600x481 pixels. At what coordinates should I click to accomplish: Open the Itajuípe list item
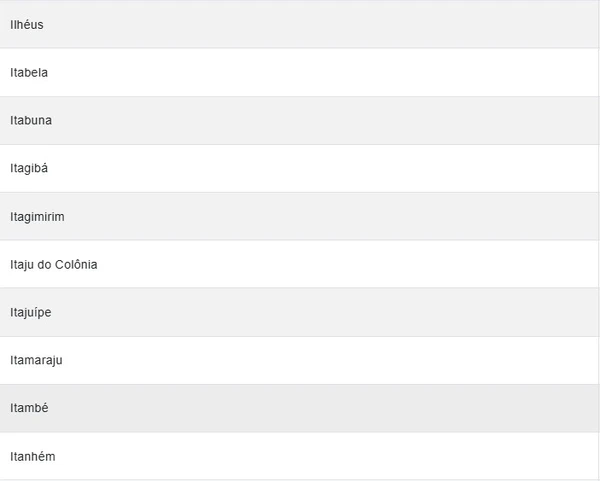click(x=31, y=312)
